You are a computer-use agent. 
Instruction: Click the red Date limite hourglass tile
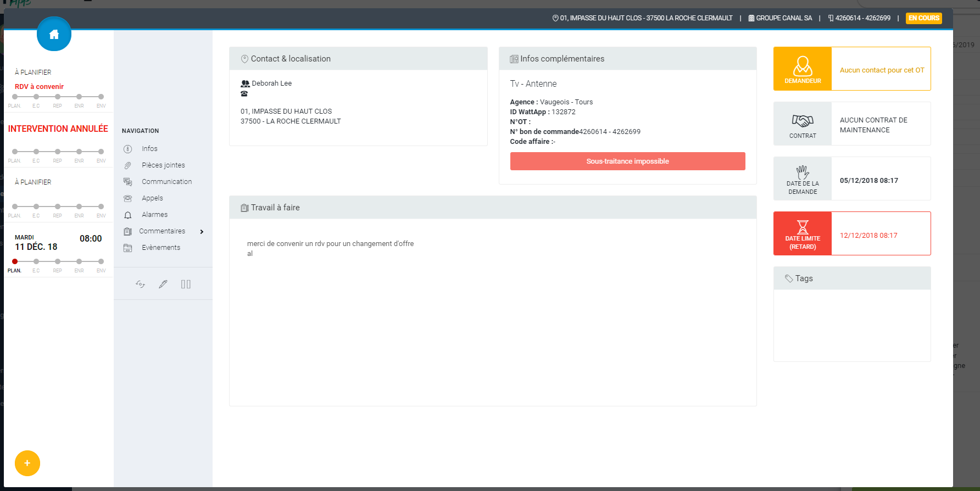(803, 233)
